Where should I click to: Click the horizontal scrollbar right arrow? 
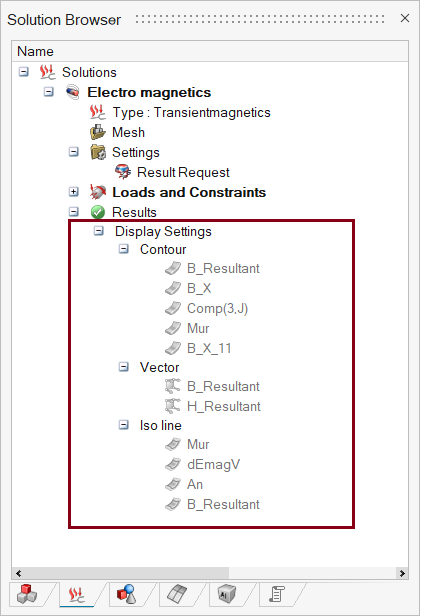pyautogui.click(x=402, y=573)
